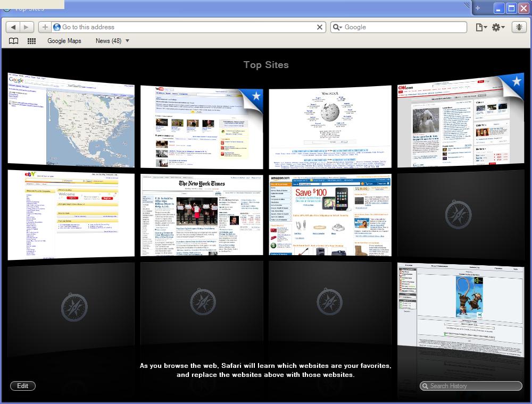Add bookmark with the plus button
Viewport: 532px width, 404px height.
[x=45, y=27]
